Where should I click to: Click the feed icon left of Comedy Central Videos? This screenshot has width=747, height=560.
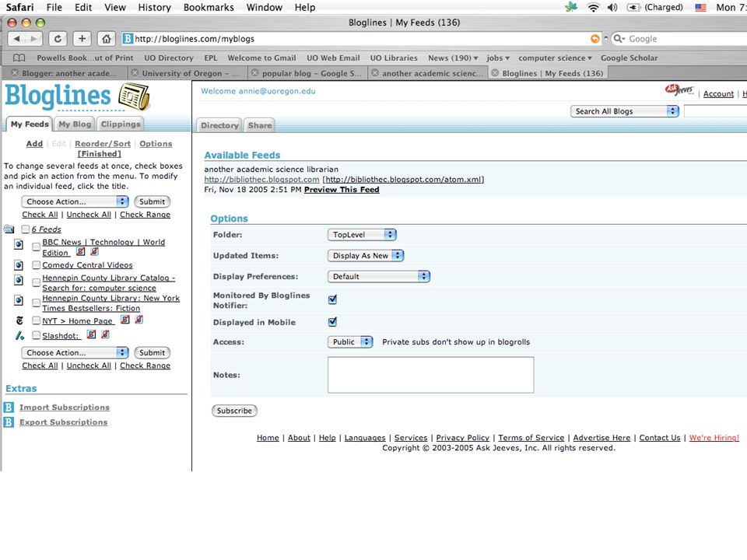pos(19,264)
